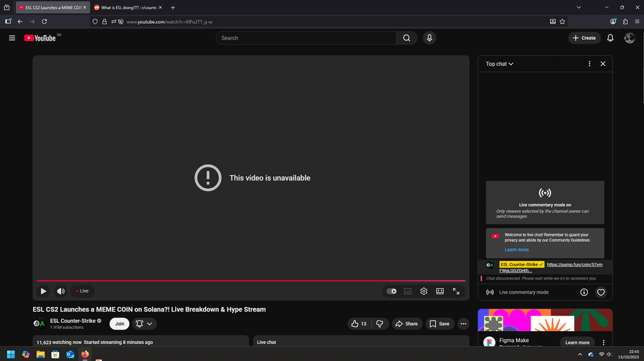Image resolution: width=644 pixels, height=361 pixels.
Task: Click the address bar URL
Action: [169, 21]
